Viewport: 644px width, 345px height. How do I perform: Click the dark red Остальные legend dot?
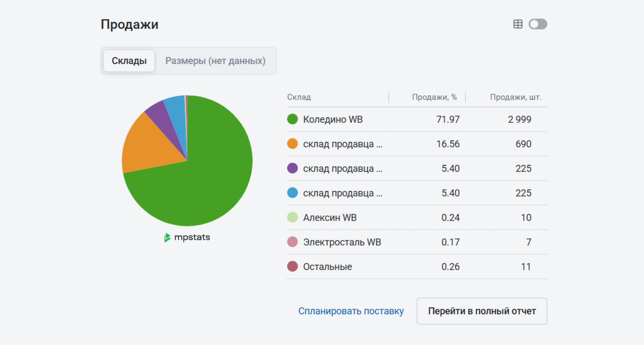tap(292, 267)
